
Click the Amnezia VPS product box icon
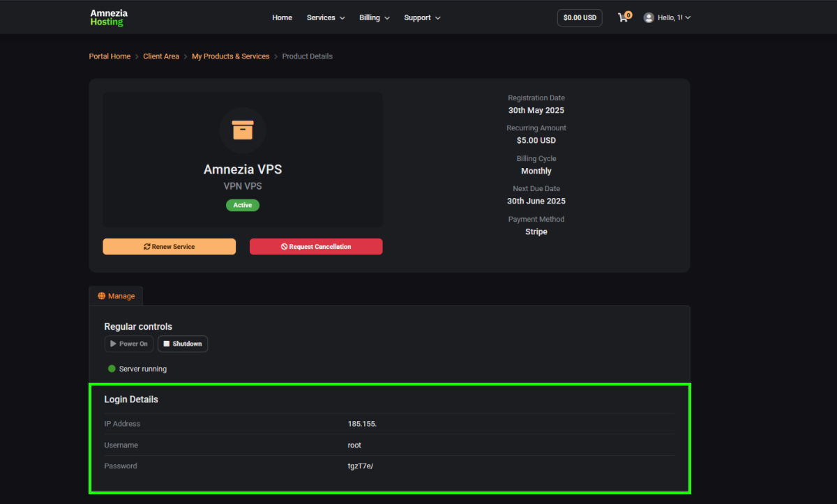[243, 130]
